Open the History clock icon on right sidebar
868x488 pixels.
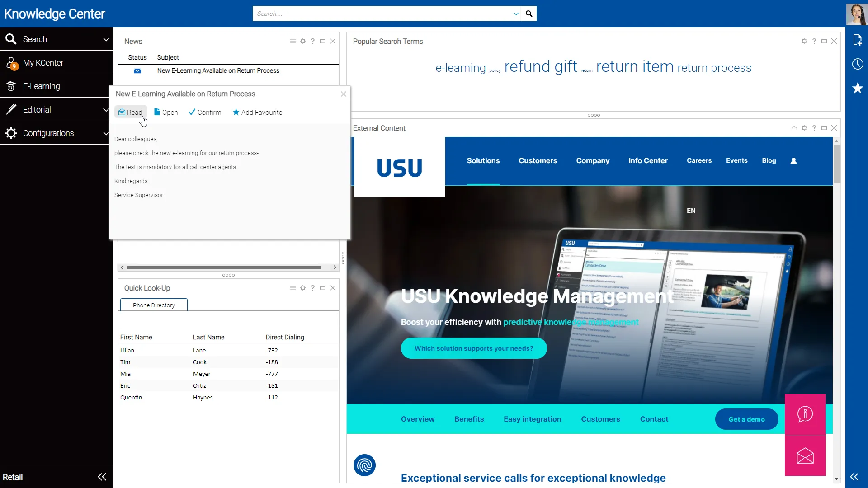pyautogui.click(x=858, y=64)
